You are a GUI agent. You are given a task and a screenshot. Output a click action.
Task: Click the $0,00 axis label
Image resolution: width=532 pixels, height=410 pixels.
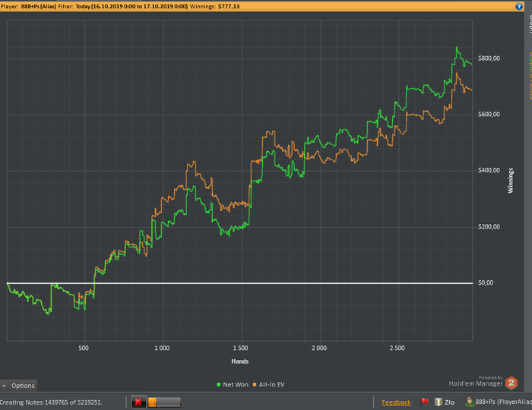[x=486, y=282]
